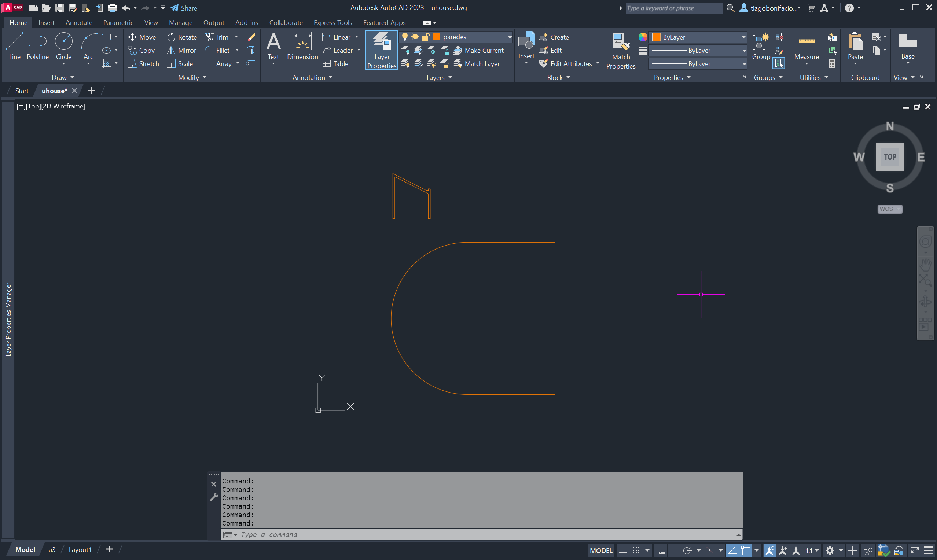Switch to the Annotate ribbon tab
The width and height of the screenshot is (937, 560).
[78, 23]
